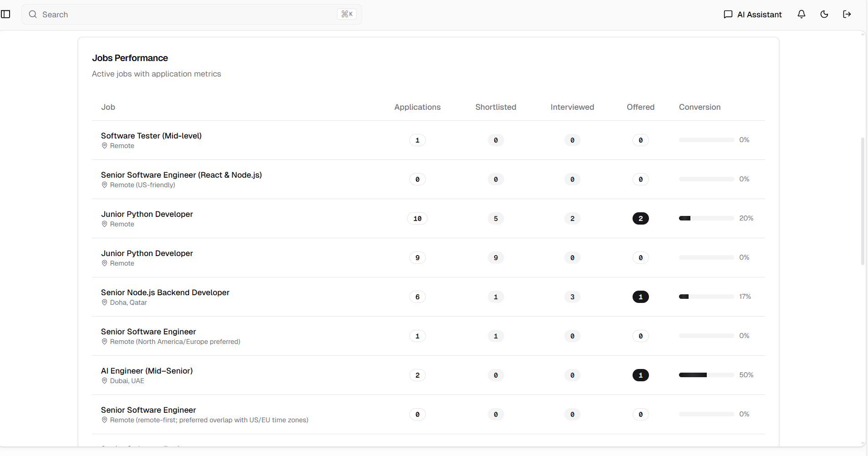This screenshot has width=868, height=456.
Task: Open notifications via the bell icon
Action: coord(801,14)
